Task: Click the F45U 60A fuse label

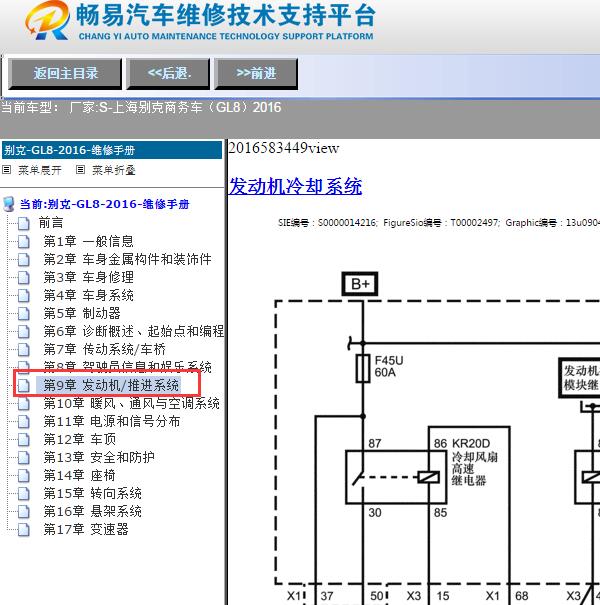Action: pyautogui.click(x=389, y=366)
